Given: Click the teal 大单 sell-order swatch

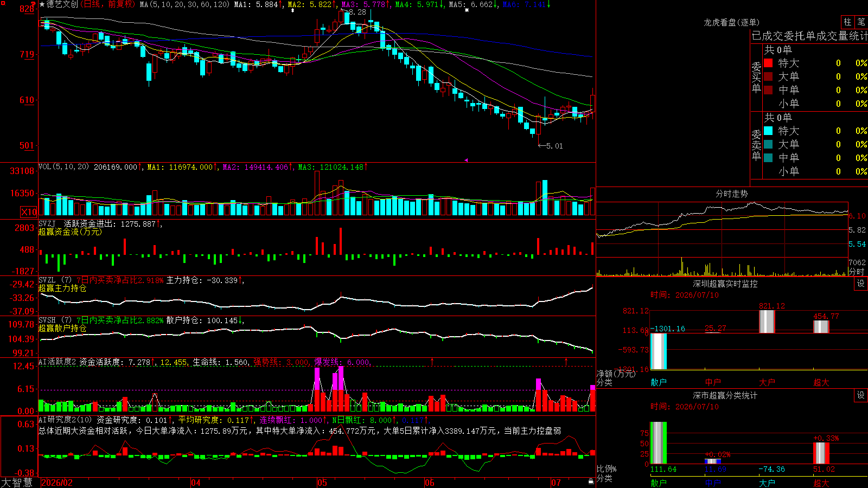Looking at the screenshot, I should (x=768, y=144).
